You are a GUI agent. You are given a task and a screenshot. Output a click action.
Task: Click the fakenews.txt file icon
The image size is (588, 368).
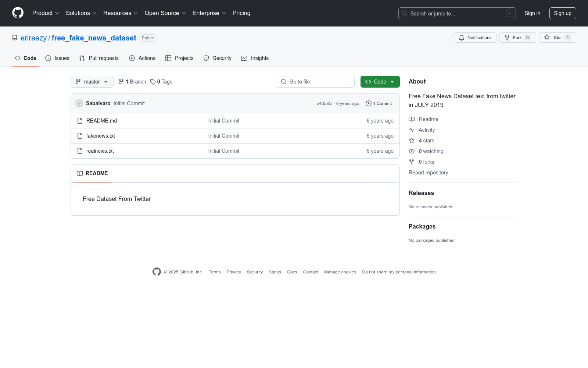click(80, 136)
